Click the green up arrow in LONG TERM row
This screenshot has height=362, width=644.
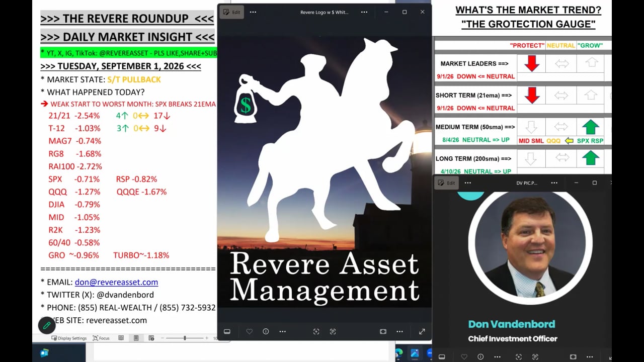[x=591, y=158]
